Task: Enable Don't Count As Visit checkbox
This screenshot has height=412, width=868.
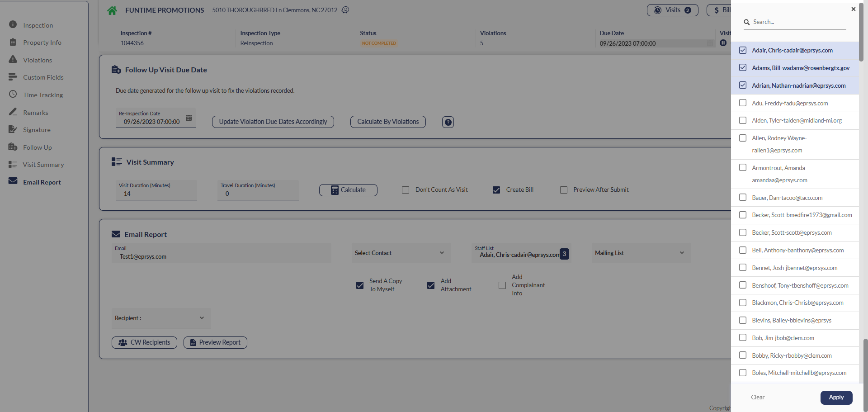Action: (x=406, y=190)
